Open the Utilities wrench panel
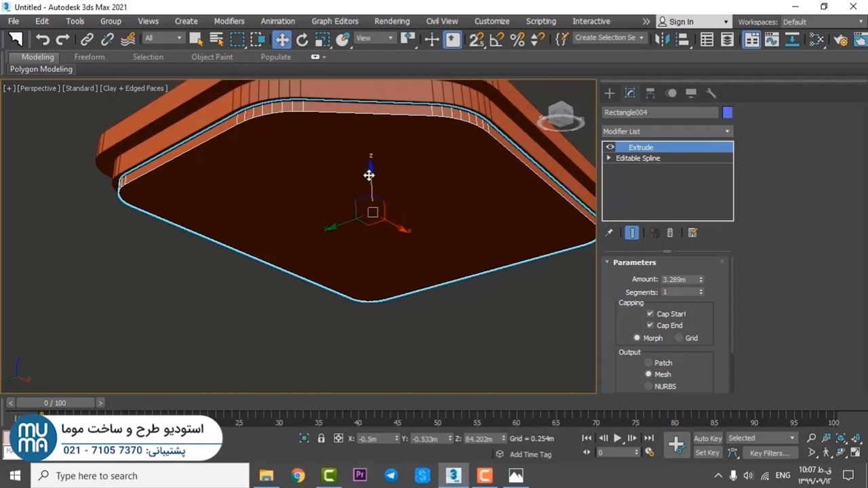 711,94
